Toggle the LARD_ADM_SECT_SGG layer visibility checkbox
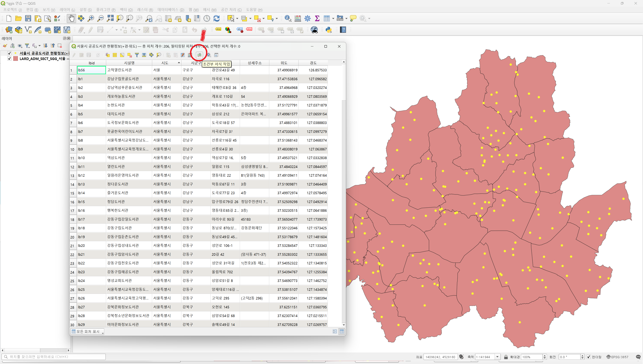Image resolution: width=643 pixels, height=364 pixels. click(10, 58)
